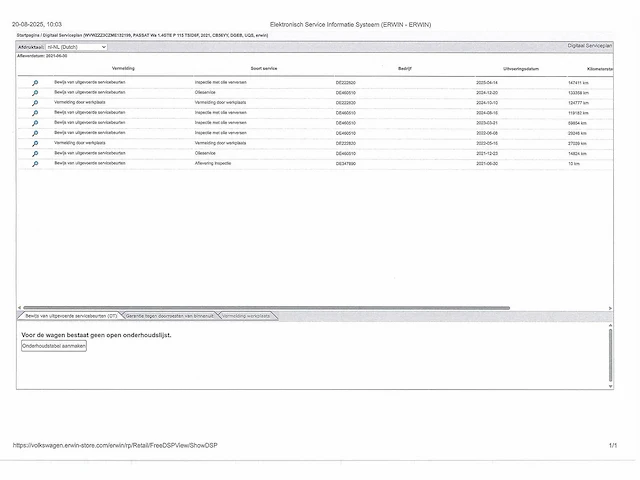
Task: Select the 147411 km mileage cell
Action: [x=578, y=83]
